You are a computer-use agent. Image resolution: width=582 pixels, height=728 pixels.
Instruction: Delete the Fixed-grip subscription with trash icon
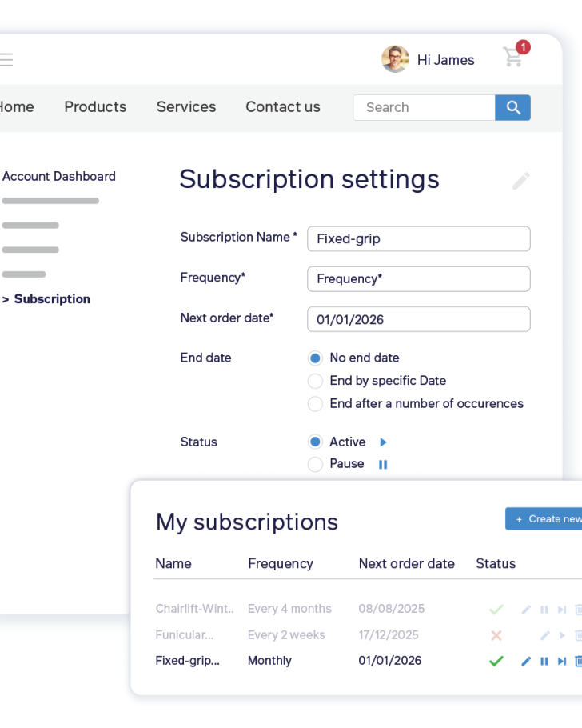[x=578, y=661]
